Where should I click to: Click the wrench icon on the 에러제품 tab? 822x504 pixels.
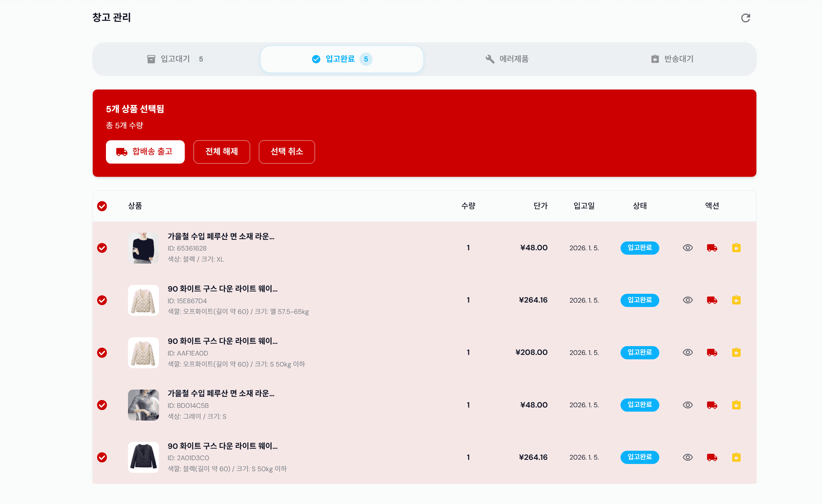[490, 59]
